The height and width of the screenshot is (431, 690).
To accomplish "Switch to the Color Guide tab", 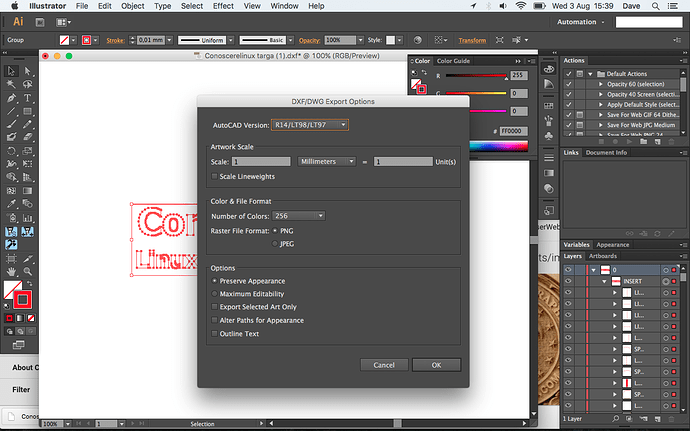I will [453, 61].
